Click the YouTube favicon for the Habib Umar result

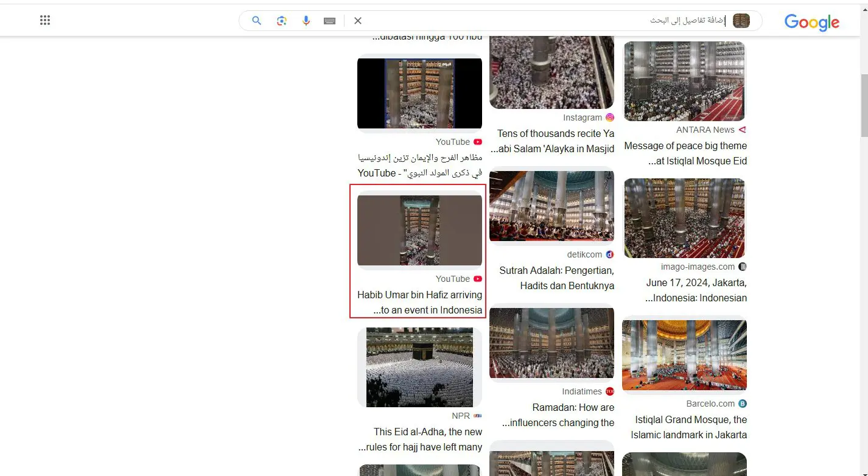click(x=478, y=279)
